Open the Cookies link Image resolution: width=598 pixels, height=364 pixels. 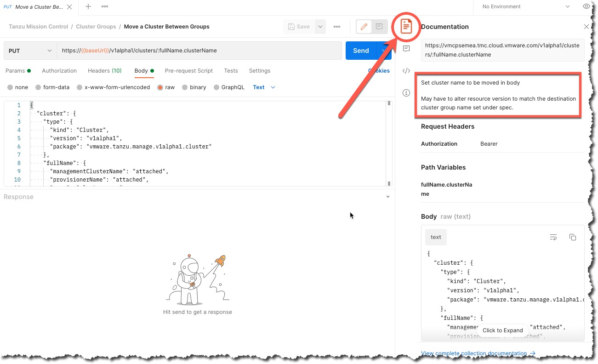379,71
